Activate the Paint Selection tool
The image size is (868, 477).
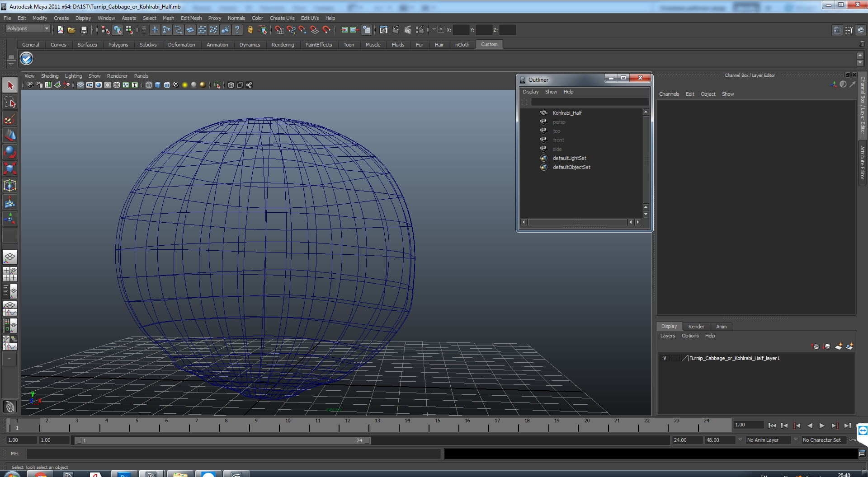coord(10,119)
